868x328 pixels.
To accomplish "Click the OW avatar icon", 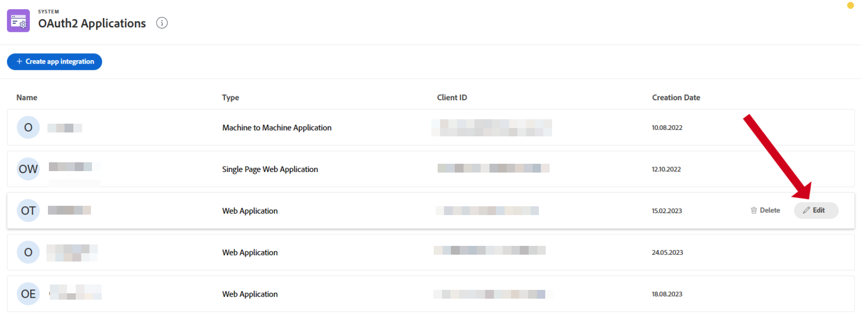I will pos(28,169).
